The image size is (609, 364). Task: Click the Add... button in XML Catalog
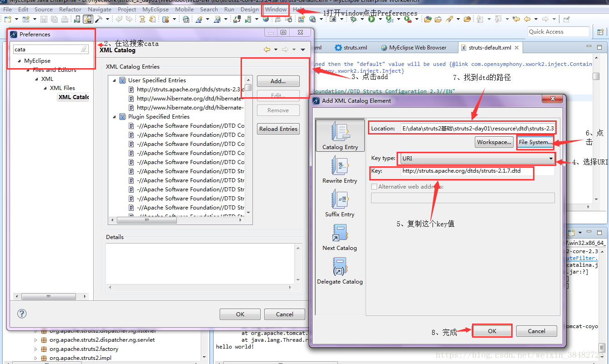278,81
